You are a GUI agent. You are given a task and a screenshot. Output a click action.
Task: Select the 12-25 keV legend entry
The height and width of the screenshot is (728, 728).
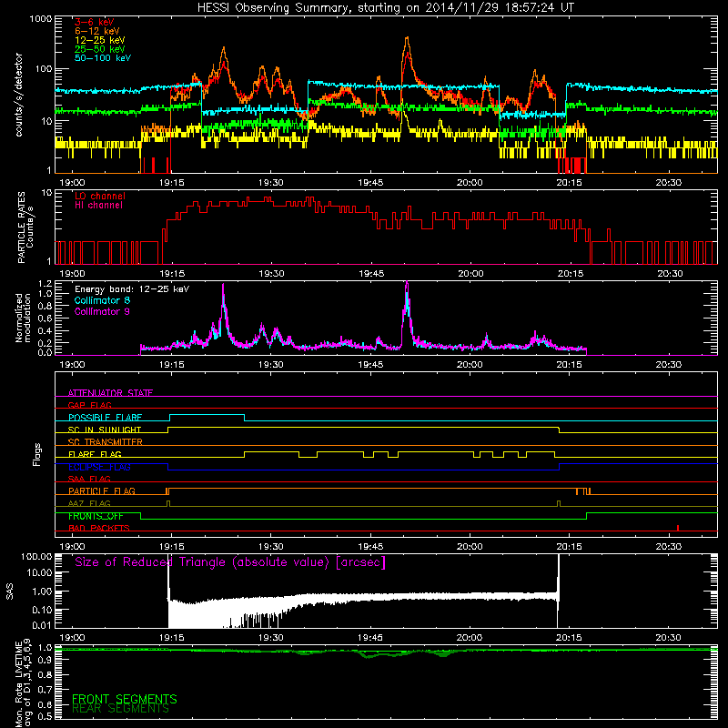click(99, 40)
